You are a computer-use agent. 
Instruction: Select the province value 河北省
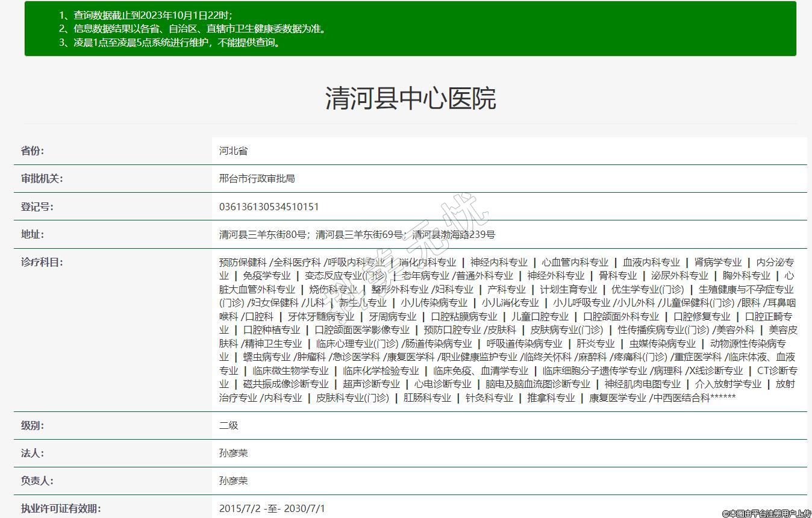[233, 151]
